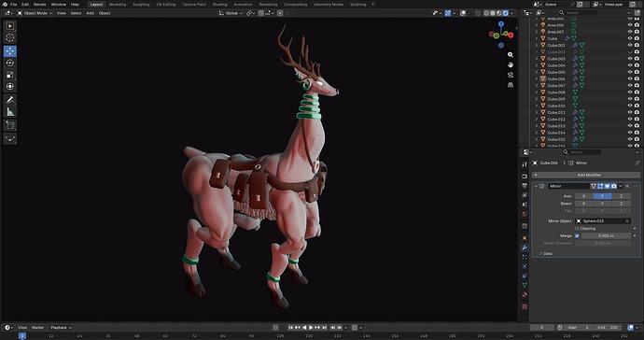The image size is (644, 340).
Task: Activate the Add Cube tool
Action: tap(10, 125)
